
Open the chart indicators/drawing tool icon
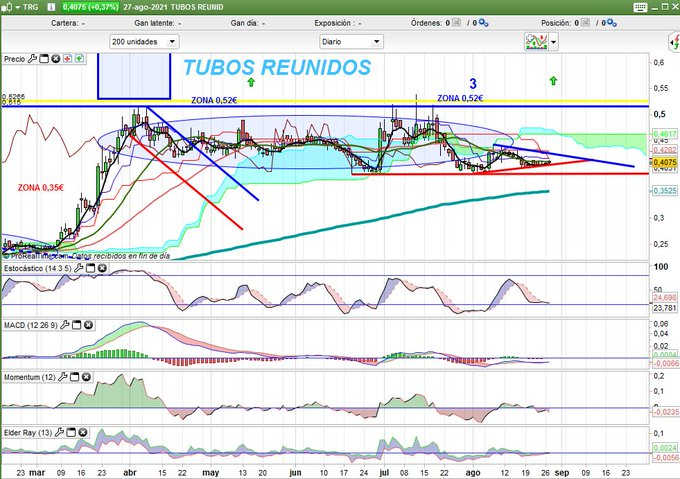coord(536,42)
